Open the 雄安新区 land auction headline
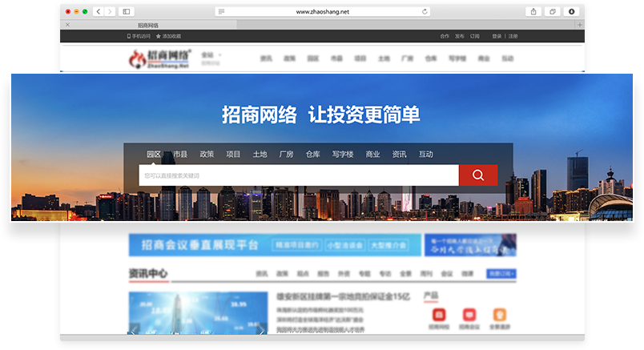 click(343, 296)
